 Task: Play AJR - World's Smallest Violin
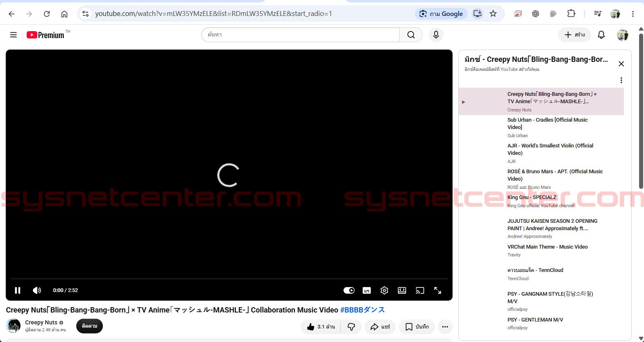[541, 153]
